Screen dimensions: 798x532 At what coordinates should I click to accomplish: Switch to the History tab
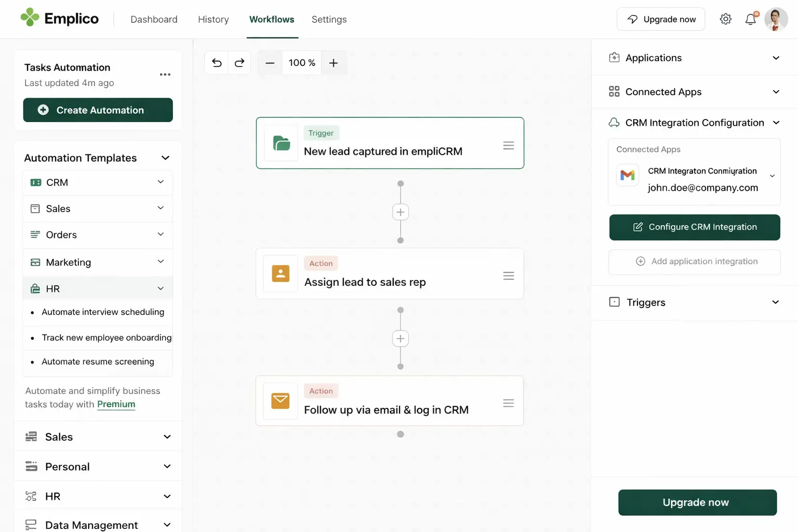click(x=213, y=19)
